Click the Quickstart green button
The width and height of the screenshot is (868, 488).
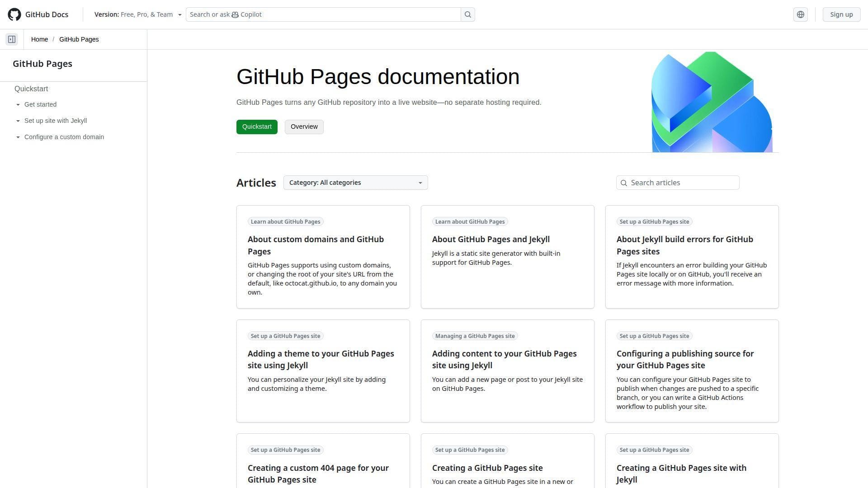click(257, 127)
